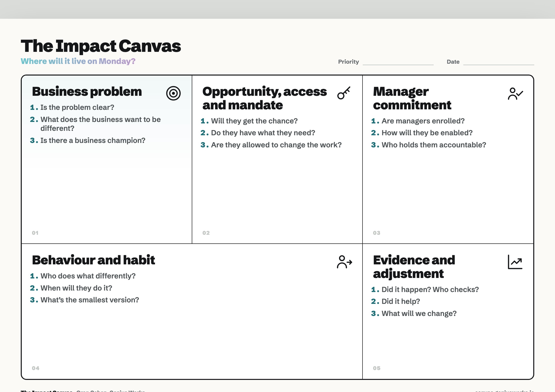
Task: Click the subtitle 'Where will it live on Monday?'
Action: coord(78,61)
